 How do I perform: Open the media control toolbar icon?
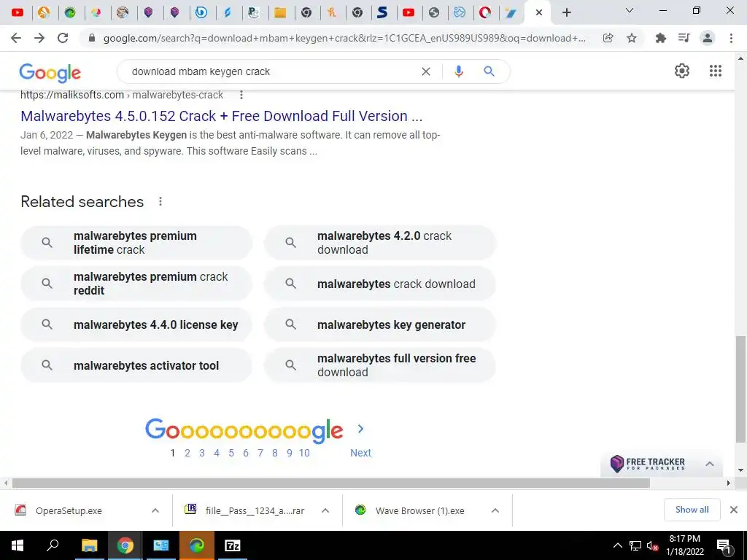click(x=684, y=38)
